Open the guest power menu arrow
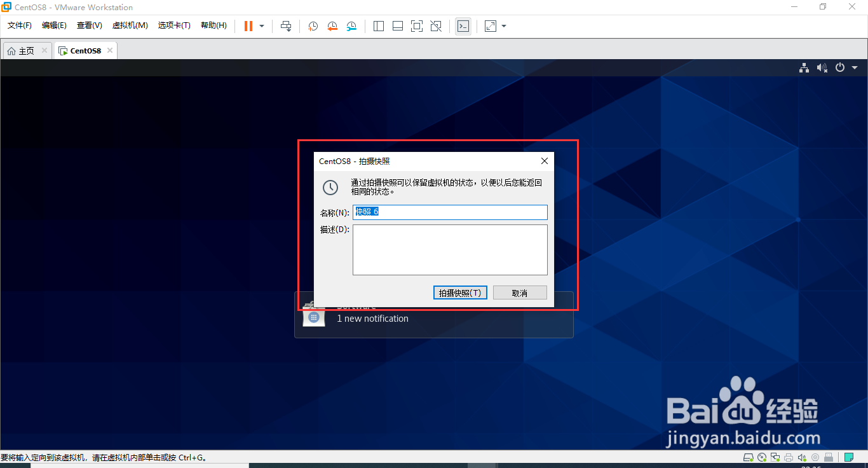 pyautogui.click(x=854, y=67)
